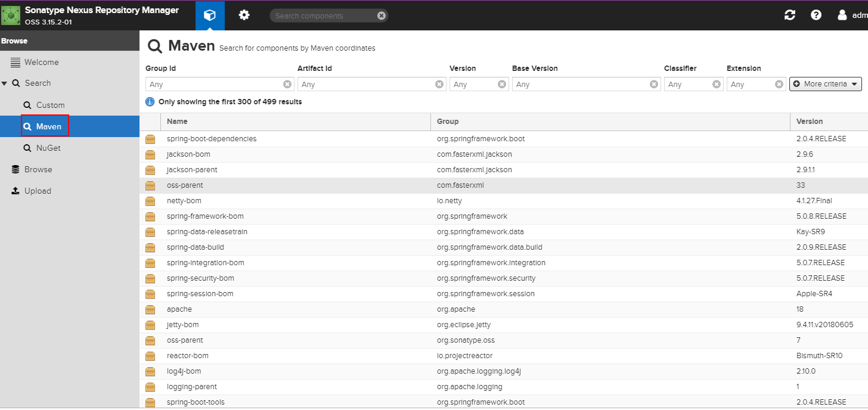This screenshot has height=410, width=868.
Task: Open the More criteria dropdown
Action: click(826, 84)
